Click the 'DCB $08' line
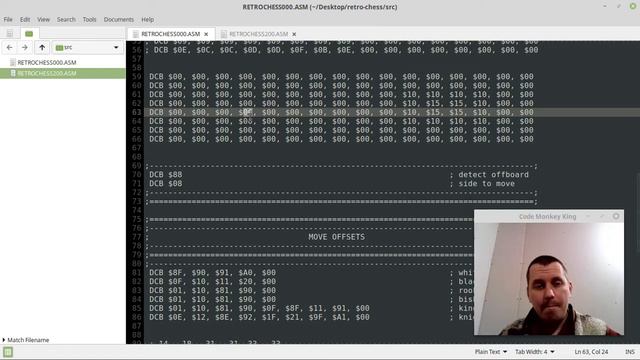This screenshot has width=640, height=360. coord(165,184)
